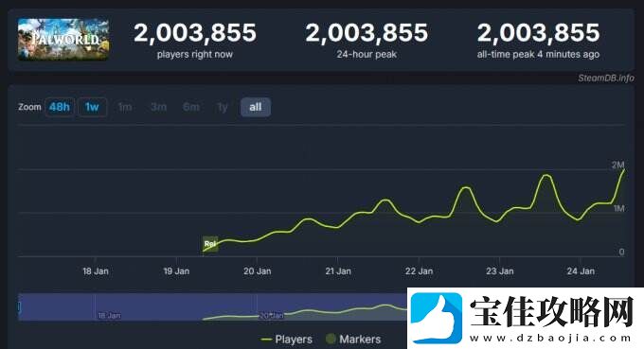Click the 20 Jan axis label
This screenshot has height=349, width=644.
(257, 271)
